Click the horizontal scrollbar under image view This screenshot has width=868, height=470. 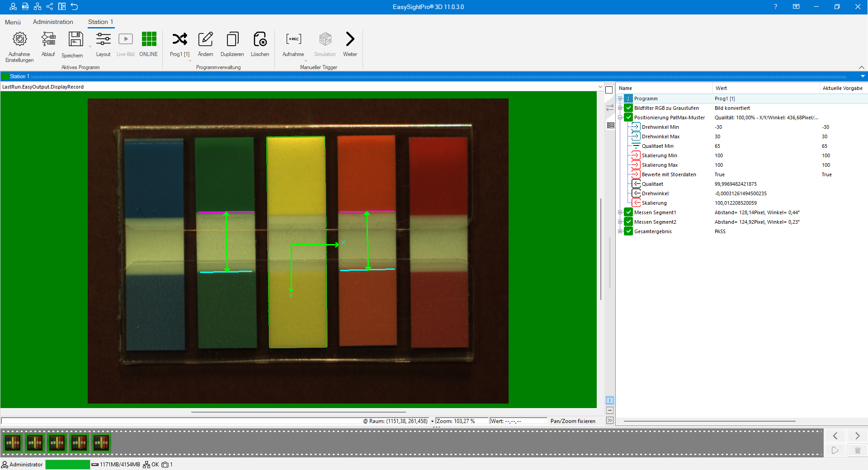(x=298, y=412)
